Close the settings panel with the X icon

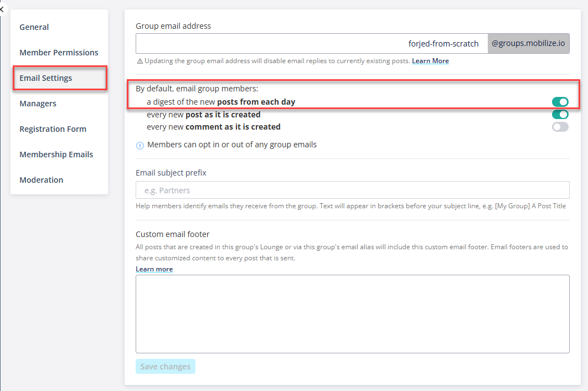2,9
